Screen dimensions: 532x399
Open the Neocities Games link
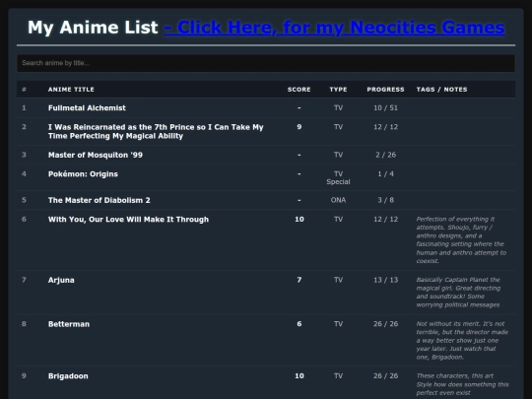tap(334, 28)
